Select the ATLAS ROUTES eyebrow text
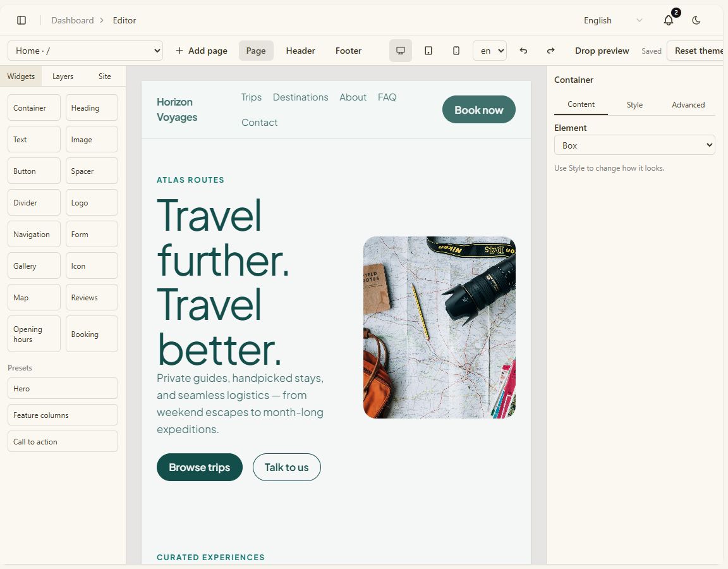Viewport: 728px width, 569px height. (190, 180)
